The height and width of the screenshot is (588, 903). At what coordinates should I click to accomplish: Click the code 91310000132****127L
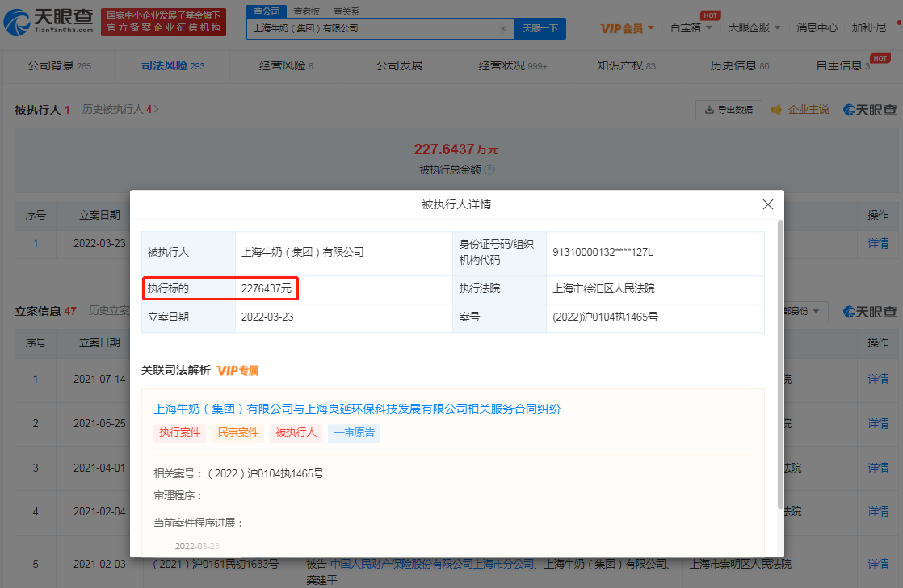click(x=603, y=252)
